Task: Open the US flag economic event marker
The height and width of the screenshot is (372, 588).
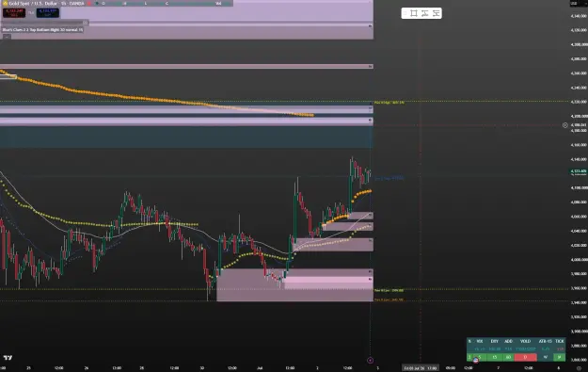Action: click(x=475, y=361)
